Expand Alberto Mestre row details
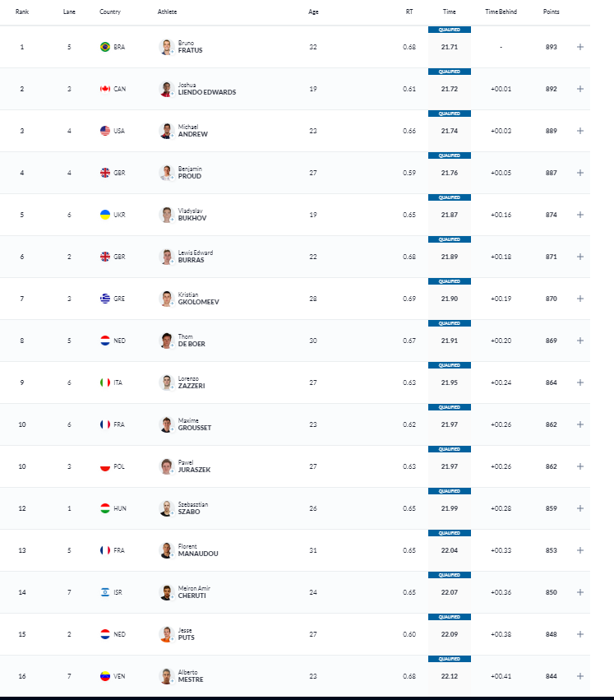Viewport: 614px width, 700px height. (x=580, y=676)
